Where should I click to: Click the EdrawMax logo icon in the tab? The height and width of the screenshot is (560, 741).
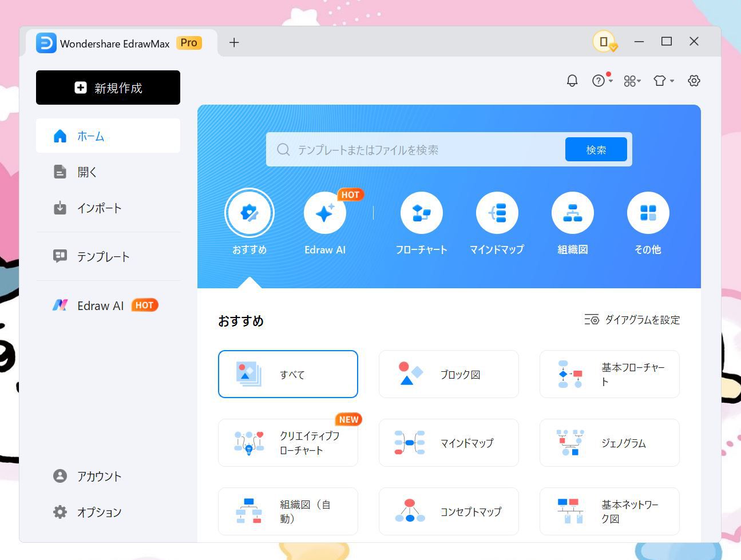click(x=46, y=43)
